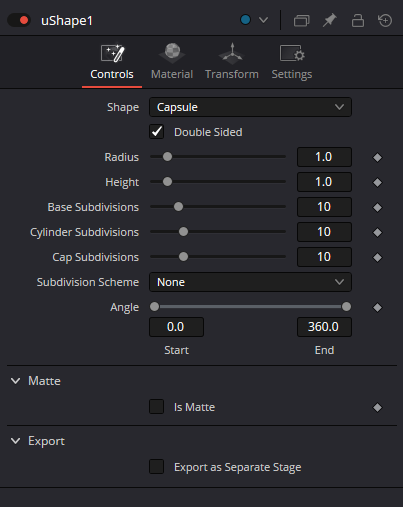
Task: Switch to the Controls tab
Action: [x=112, y=62]
